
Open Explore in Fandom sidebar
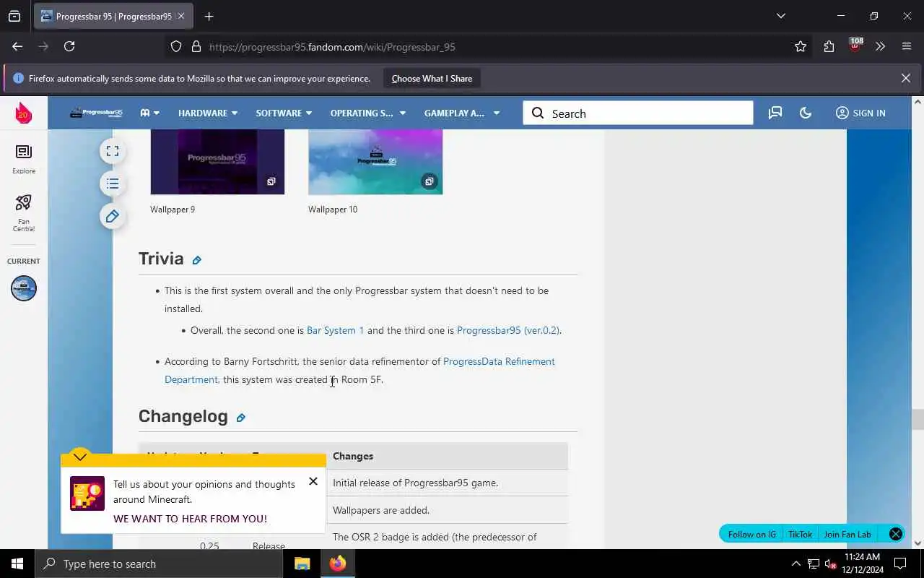click(24, 159)
